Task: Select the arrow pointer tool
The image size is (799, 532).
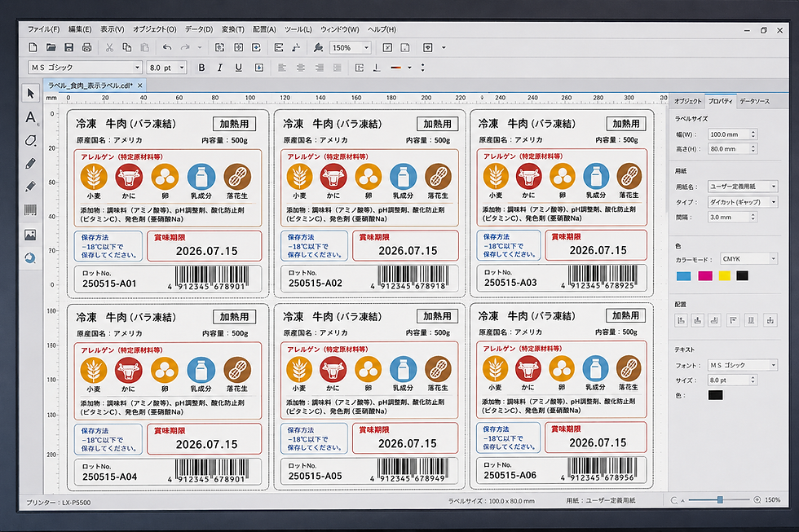Action: 31,93
